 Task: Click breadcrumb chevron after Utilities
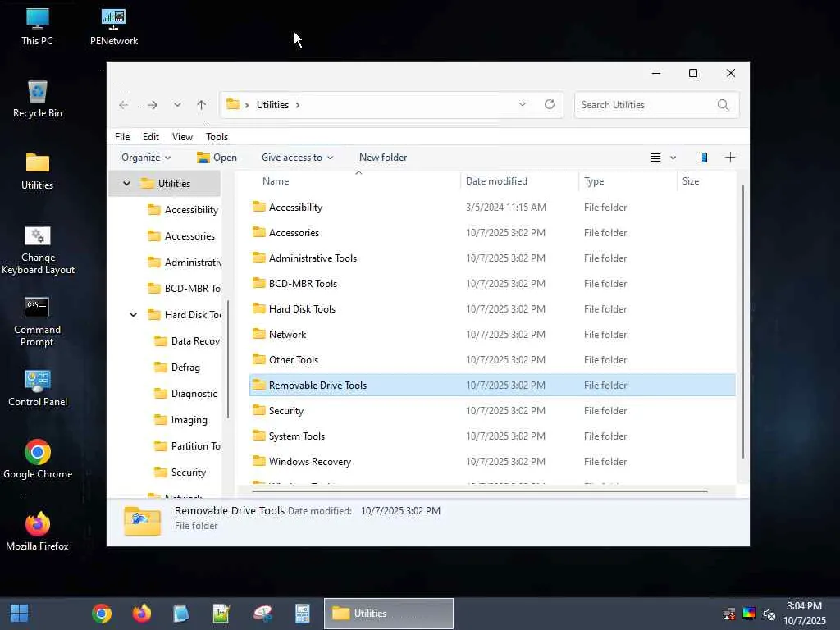pyautogui.click(x=298, y=105)
